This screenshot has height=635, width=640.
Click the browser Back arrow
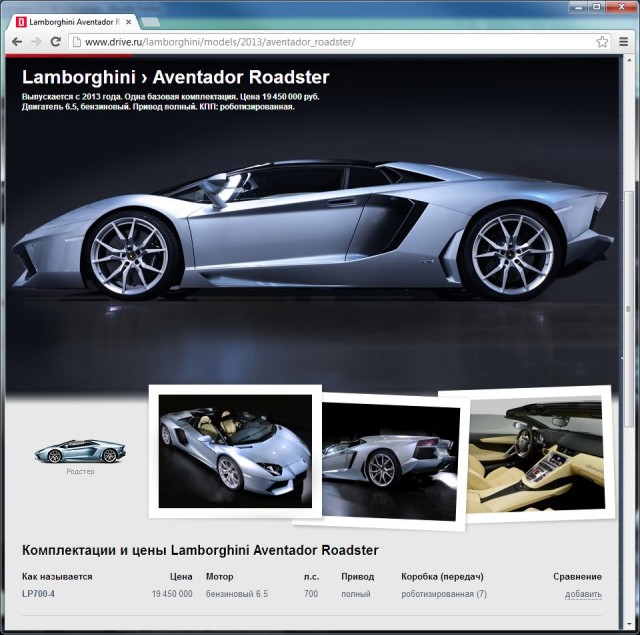pos(17,42)
